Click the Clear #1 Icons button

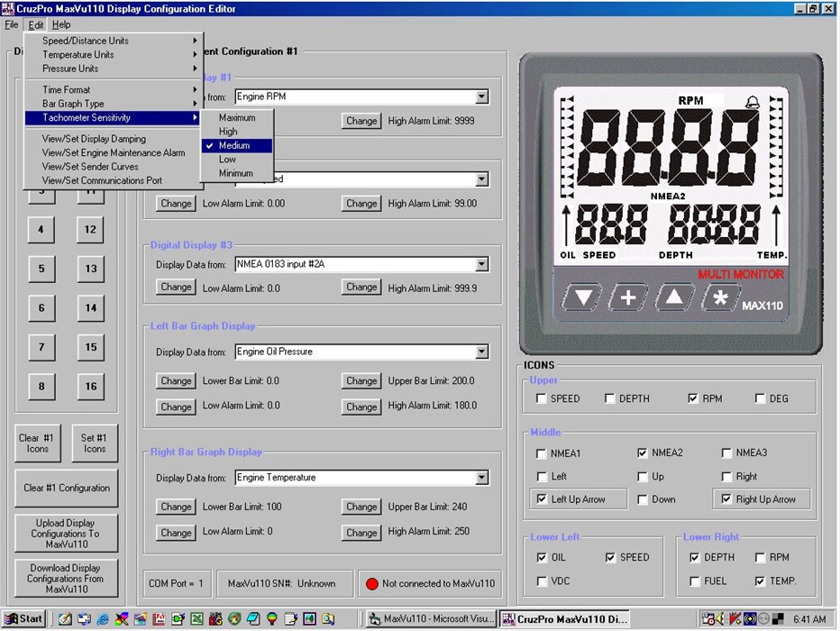[x=38, y=443]
